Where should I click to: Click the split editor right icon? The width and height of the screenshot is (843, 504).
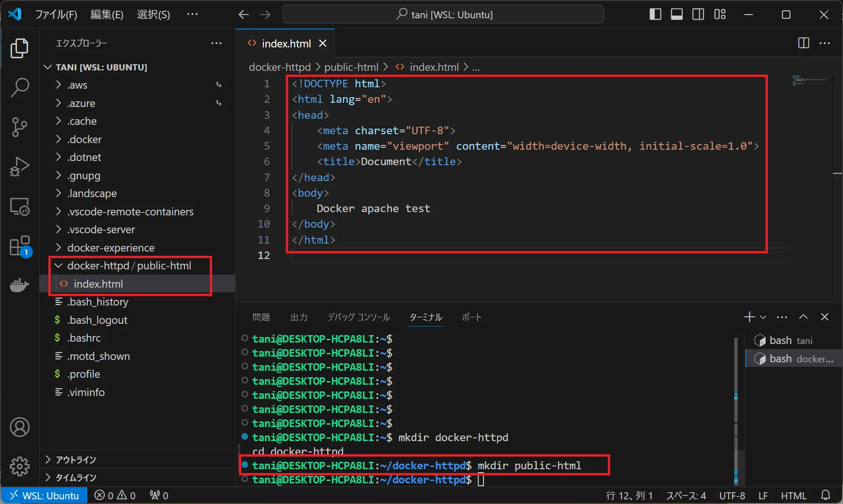[x=803, y=43]
